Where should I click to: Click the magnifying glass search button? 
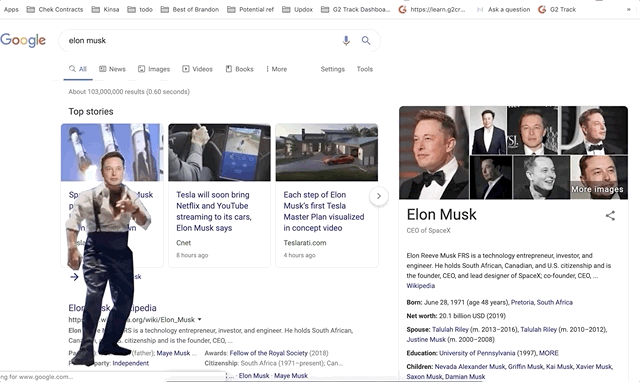366,40
